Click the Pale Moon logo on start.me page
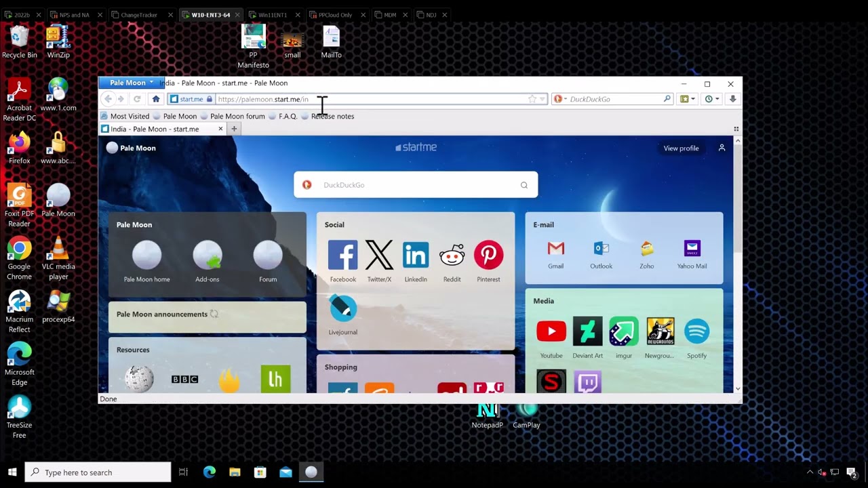 coord(131,148)
